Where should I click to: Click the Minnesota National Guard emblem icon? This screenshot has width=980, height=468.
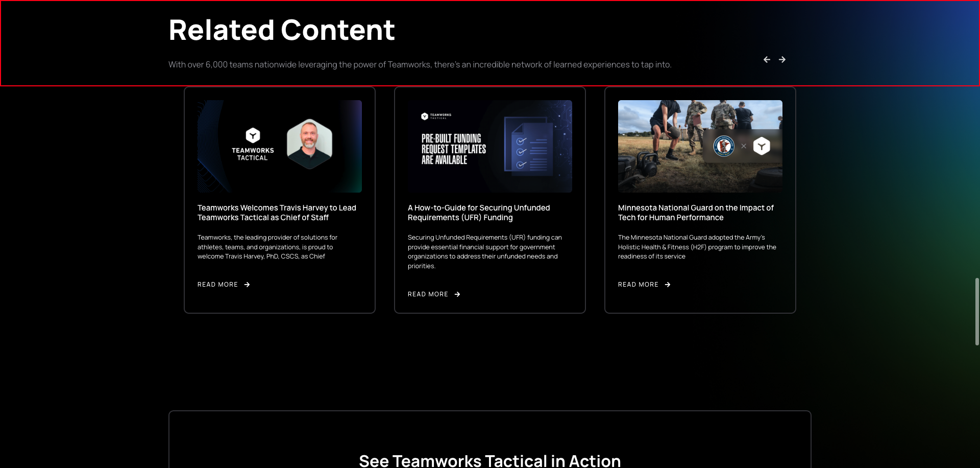click(x=724, y=146)
